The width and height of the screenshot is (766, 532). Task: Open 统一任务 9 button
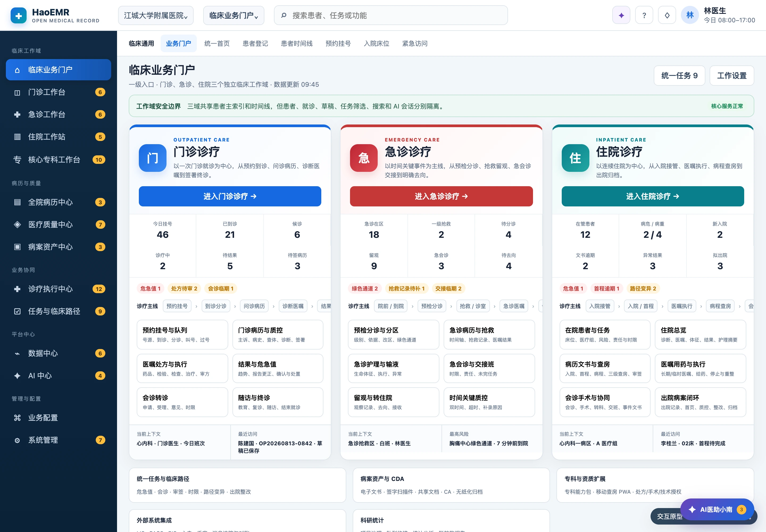pyautogui.click(x=679, y=76)
